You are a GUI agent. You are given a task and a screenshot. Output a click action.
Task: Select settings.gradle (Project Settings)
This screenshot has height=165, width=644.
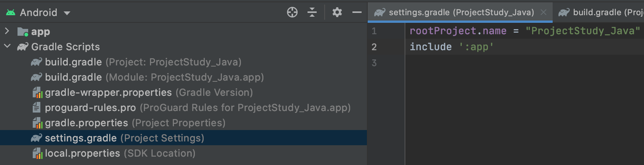(x=183, y=138)
